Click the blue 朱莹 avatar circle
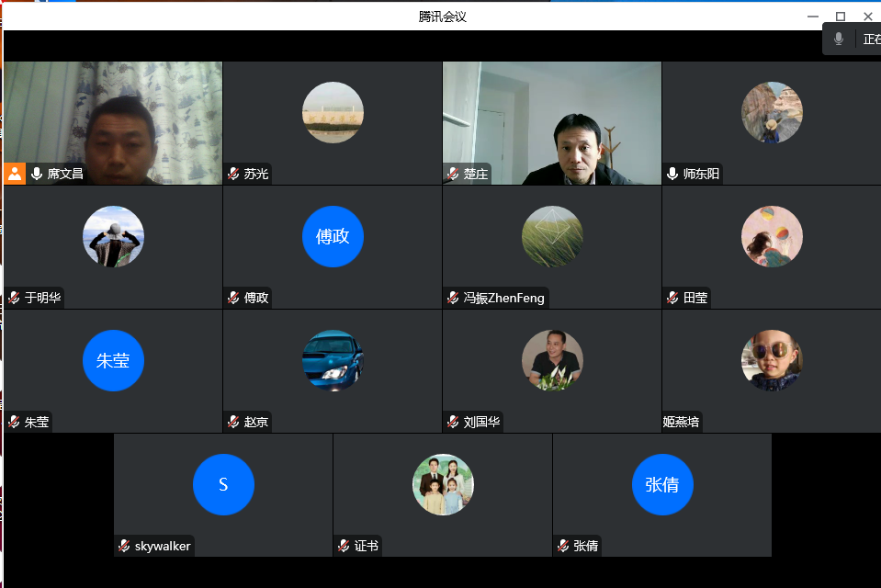Screen dimensions: 881x588 click(113, 360)
